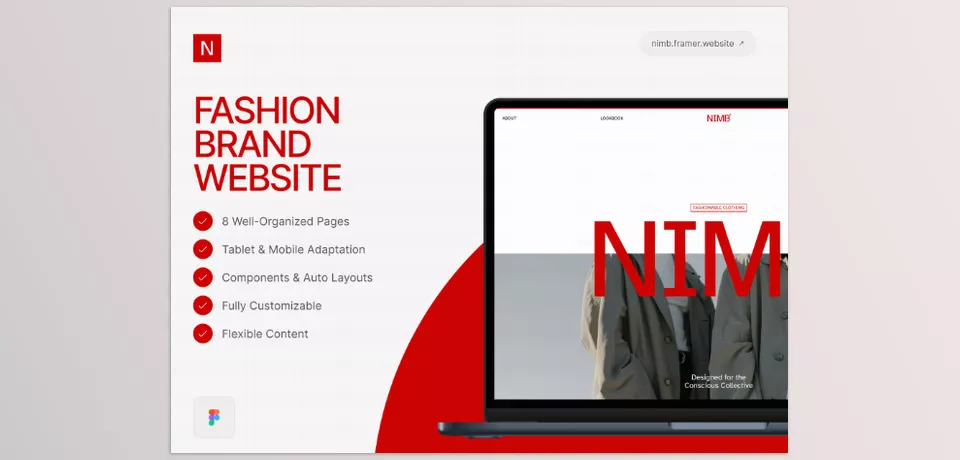Click the 'Components & Auto Layouts' text
Image resolution: width=960 pixels, height=460 pixels.
click(x=297, y=277)
